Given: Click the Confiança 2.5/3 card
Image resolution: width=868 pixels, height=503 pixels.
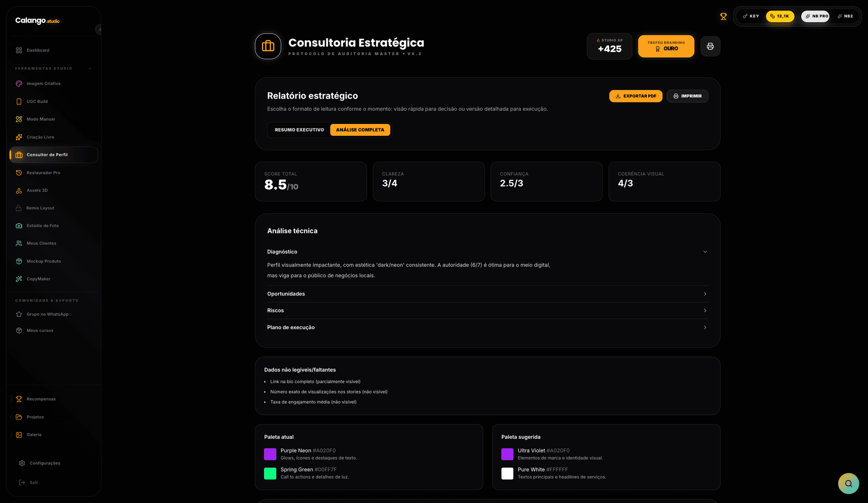Looking at the screenshot, I should click(546, 181).
